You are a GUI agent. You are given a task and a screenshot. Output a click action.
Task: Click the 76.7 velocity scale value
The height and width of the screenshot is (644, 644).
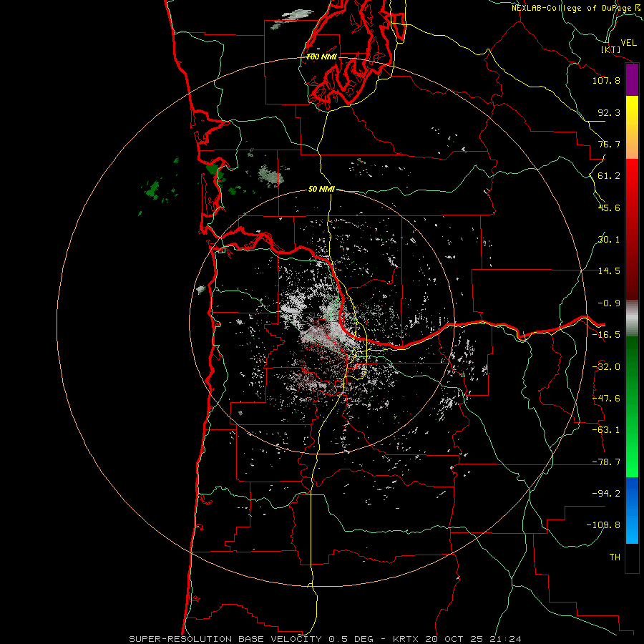609,144
